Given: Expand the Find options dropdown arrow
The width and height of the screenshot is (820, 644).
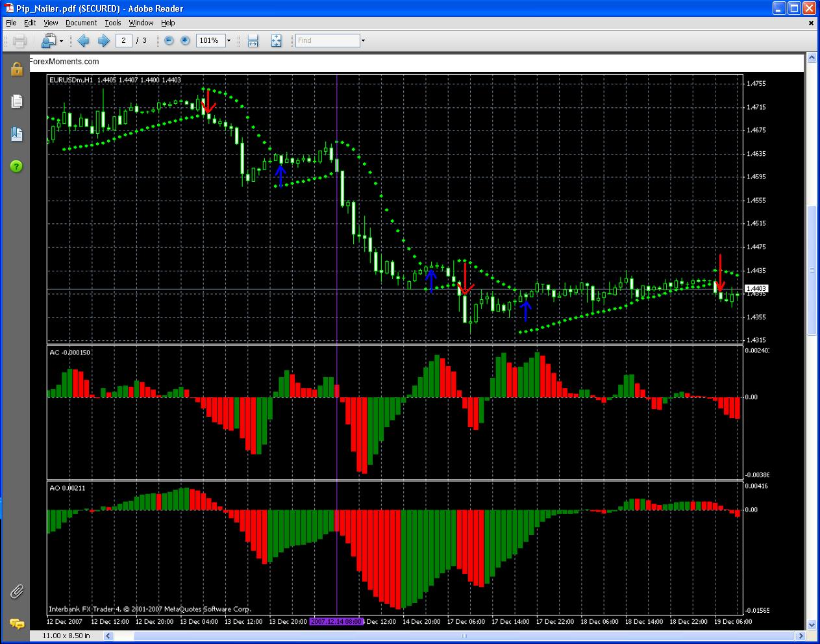Looking at the screenshot, I should (x=363, y=40).
